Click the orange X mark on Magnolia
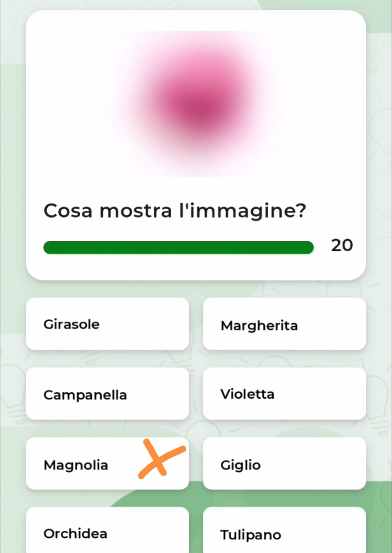 (162, 459)
